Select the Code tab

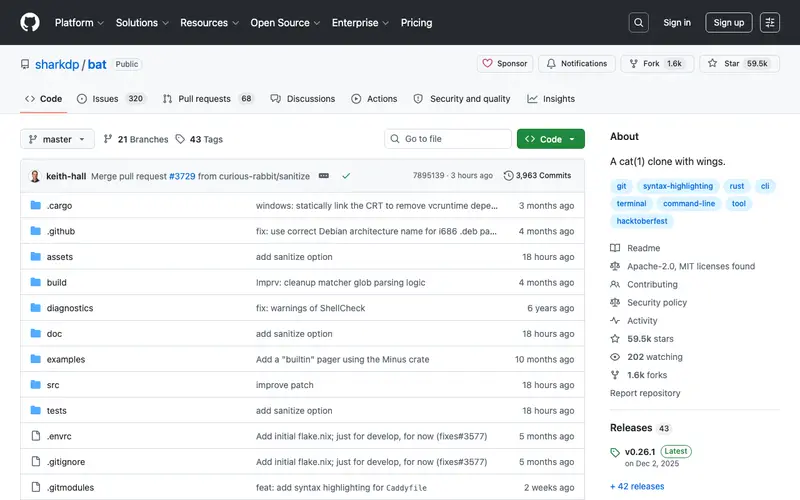click(x=43, y=98)
